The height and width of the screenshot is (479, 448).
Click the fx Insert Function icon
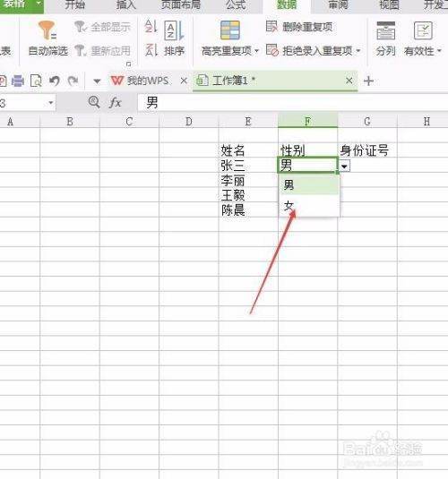coord(116,103)
